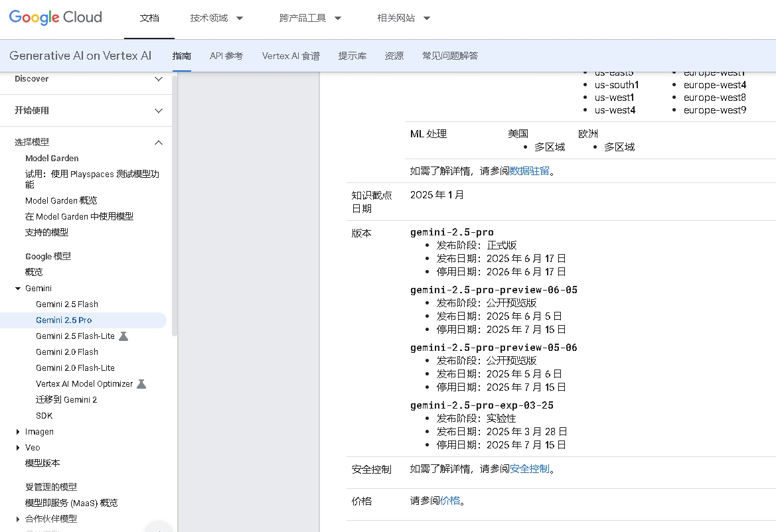Open the 数据驻留 link
This screenshot has width=776, height=532.
coord(530,171)
